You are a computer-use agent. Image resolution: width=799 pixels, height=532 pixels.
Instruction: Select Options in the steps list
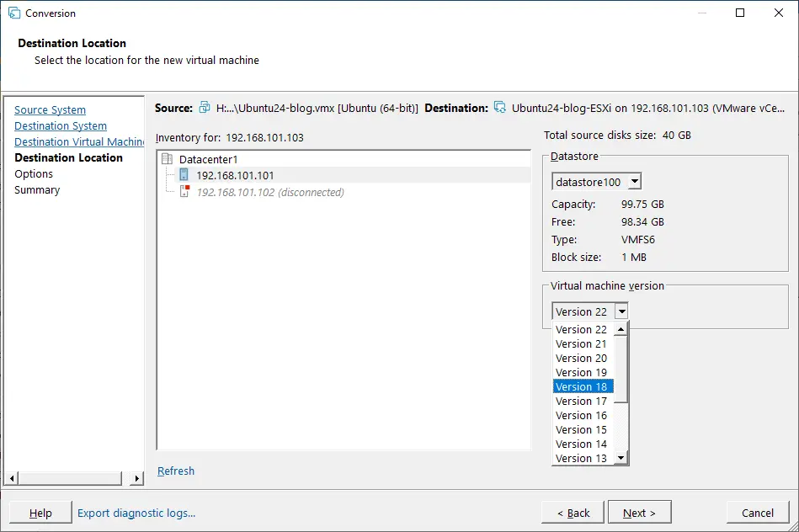34,173
